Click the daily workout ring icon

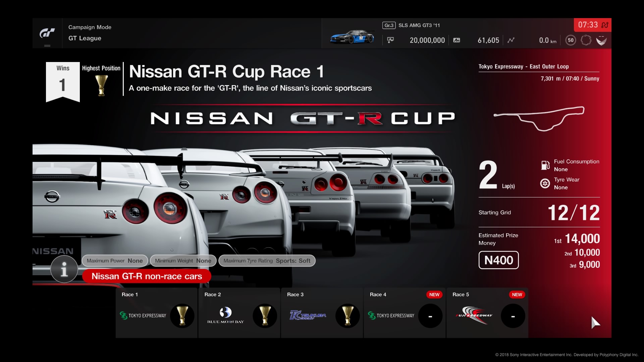(x=586, y=40)
